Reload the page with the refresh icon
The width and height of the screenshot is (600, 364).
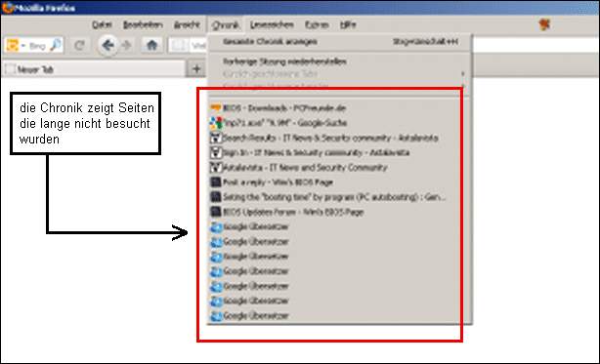(x=79, y=46)
